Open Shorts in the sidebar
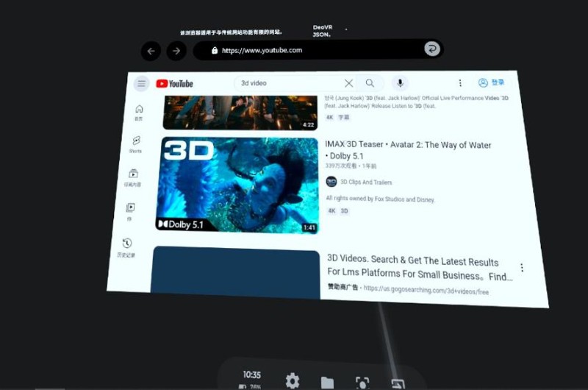Viewport: 588px width, 390px height. (136, 144)
